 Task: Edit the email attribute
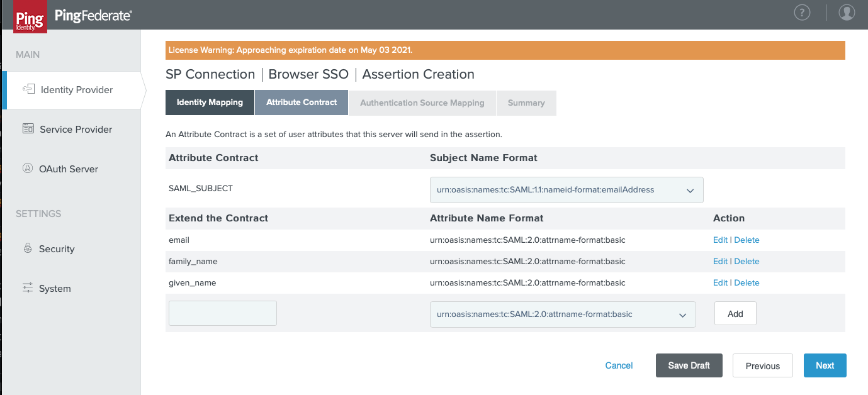pyautogui.click(x=719, y=240)
